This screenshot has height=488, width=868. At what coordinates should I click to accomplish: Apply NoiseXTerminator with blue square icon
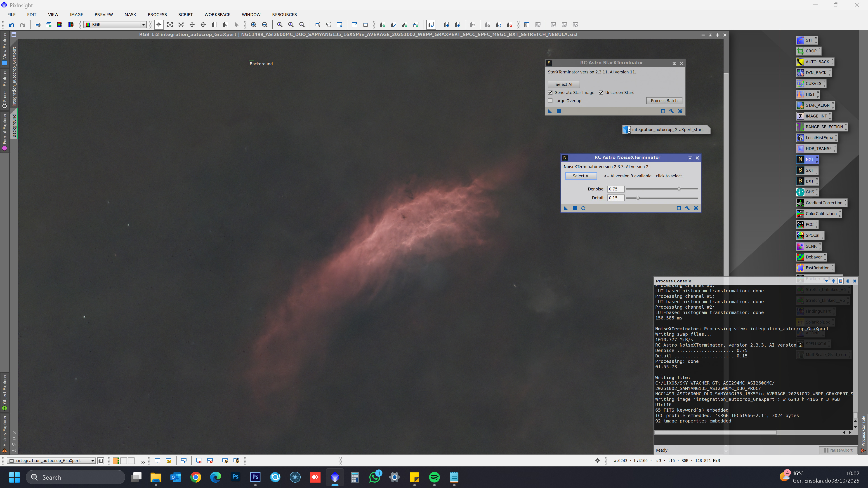pyautogui.click(x=575, y=208)
